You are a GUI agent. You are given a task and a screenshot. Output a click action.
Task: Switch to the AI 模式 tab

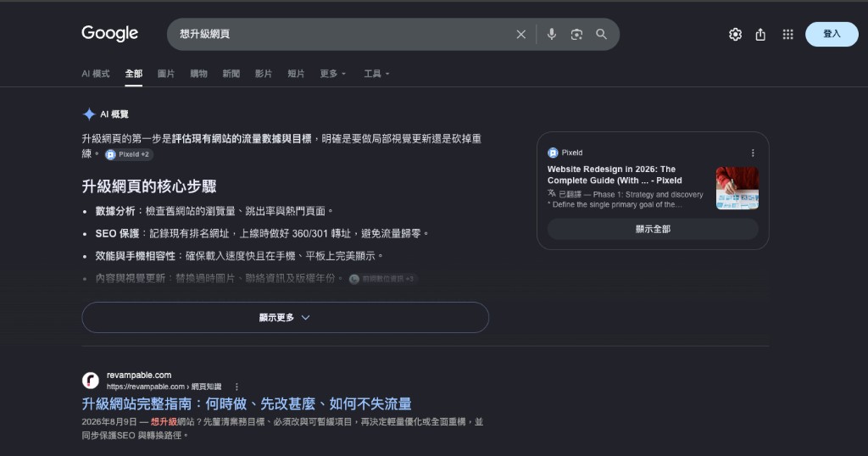coord(95,74)
